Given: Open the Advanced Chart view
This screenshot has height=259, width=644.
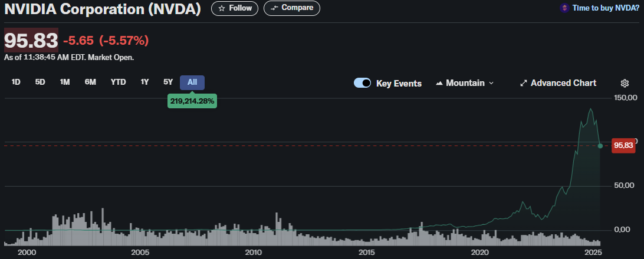Looking at the screenshot, I should pyautogui.click(x=558, y=83).
